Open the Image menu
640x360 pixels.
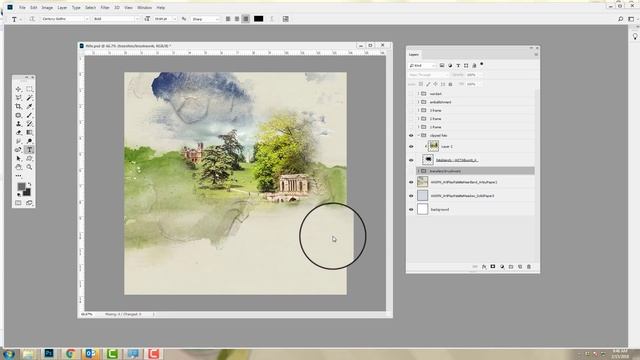coord(47,7)
